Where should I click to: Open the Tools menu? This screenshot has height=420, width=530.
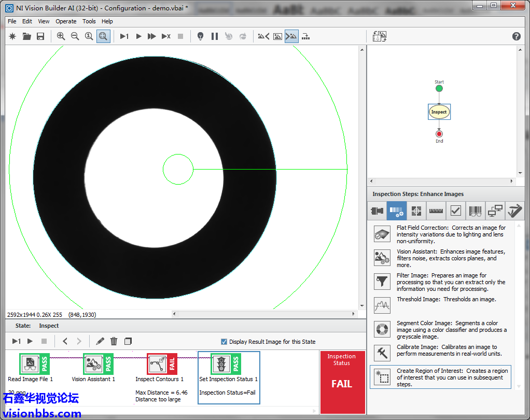click(89, 21)
